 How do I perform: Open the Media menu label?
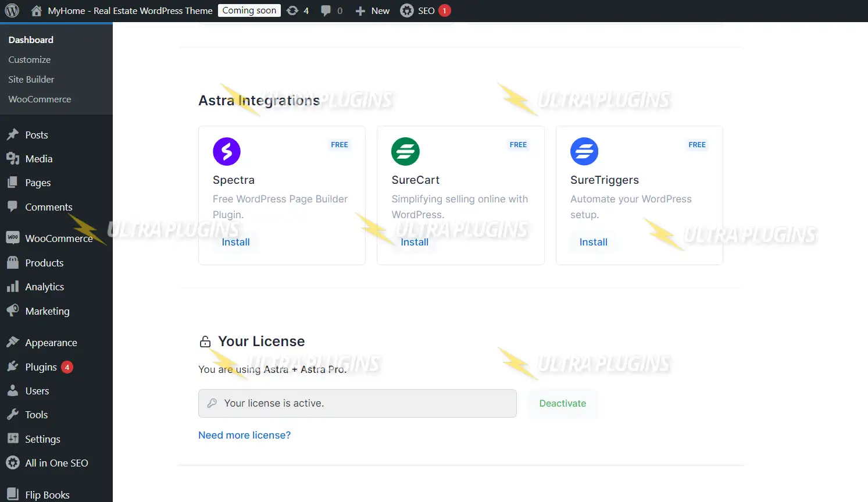(x=39, y=159)
